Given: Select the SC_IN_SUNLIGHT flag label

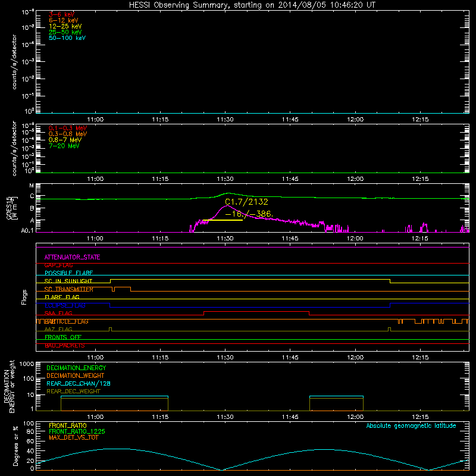Looking at the screenshot, I should (x=68, y=281).
